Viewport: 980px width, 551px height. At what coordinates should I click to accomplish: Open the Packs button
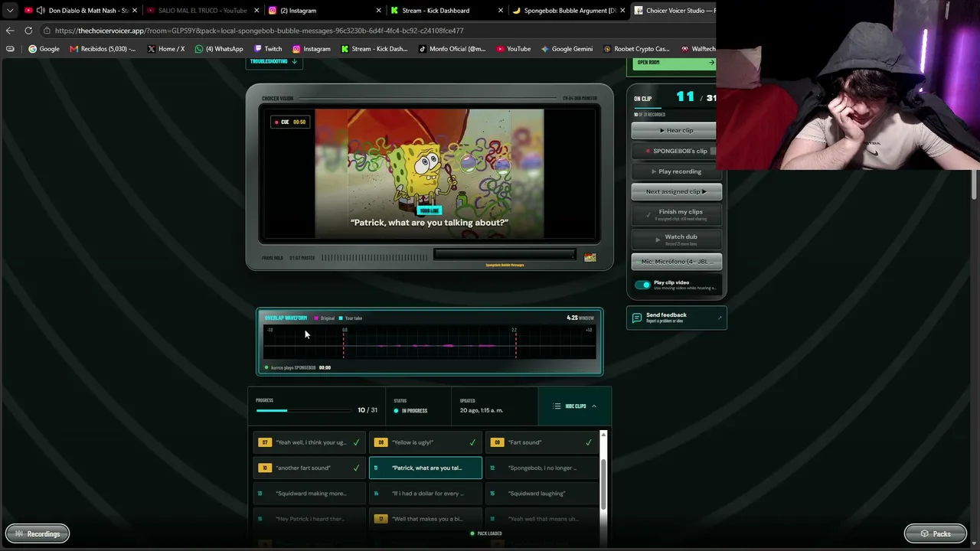[x=935, y=534]
